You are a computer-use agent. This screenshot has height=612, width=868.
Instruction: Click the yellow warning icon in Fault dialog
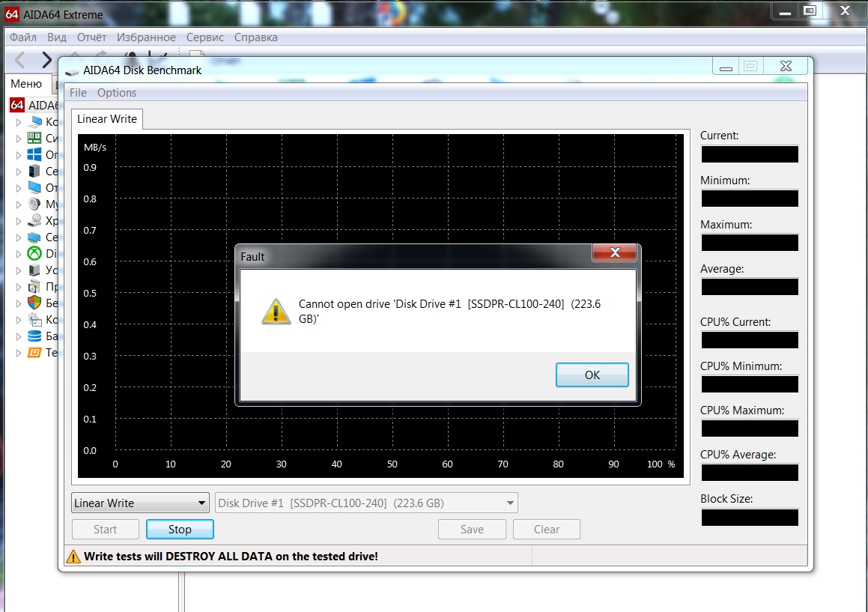point(276,312)
